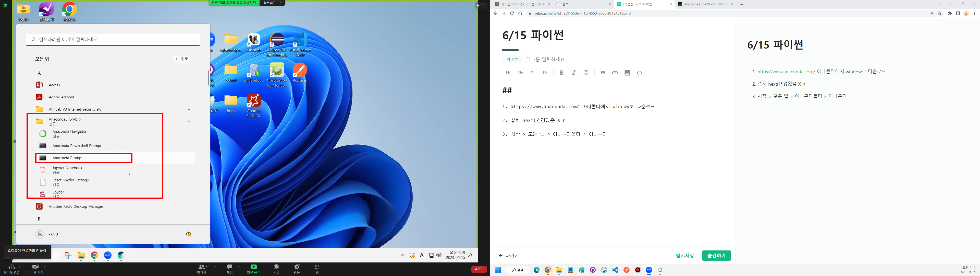Apply H3 heading in velog editor toolbar
Screen dimensions: 980x276
pyautogui.click(x=533, y=73)
